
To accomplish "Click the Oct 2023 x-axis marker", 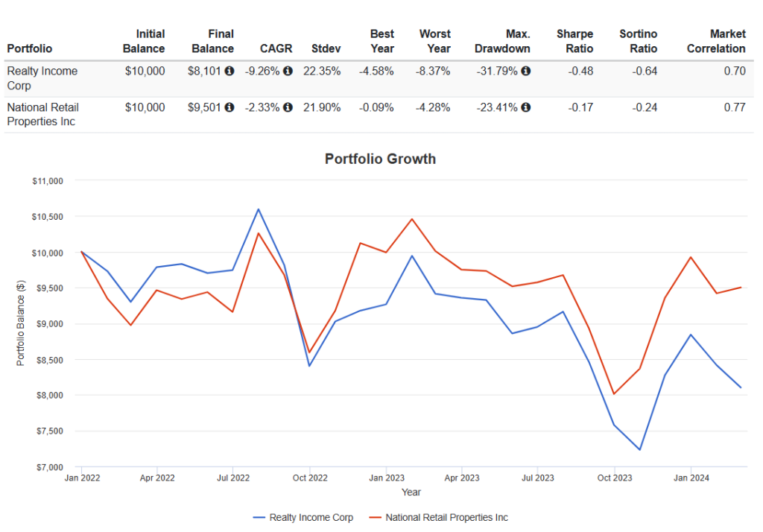I will click(x=615, y=478).
